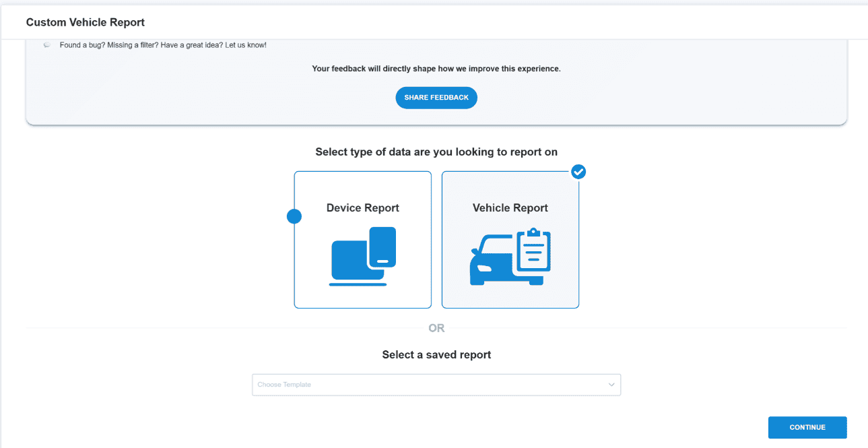Click the 'Found a bug?' feedback message
Viewport: 868px width, 448px height.
click(x=163, y=45)
